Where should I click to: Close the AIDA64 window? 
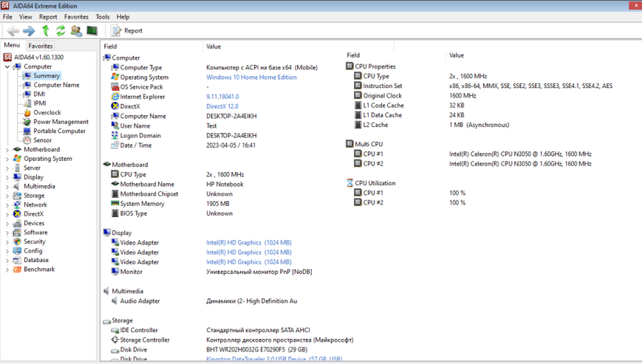(635, 5)
